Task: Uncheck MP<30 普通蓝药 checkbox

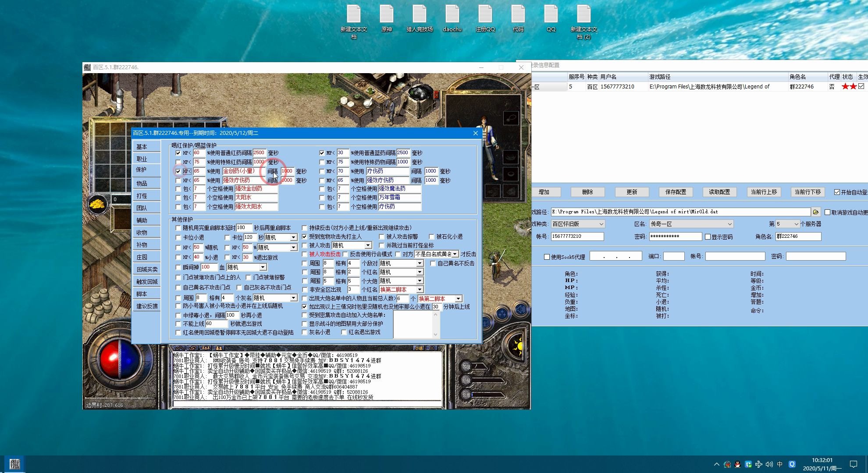Action: (322, 153)
